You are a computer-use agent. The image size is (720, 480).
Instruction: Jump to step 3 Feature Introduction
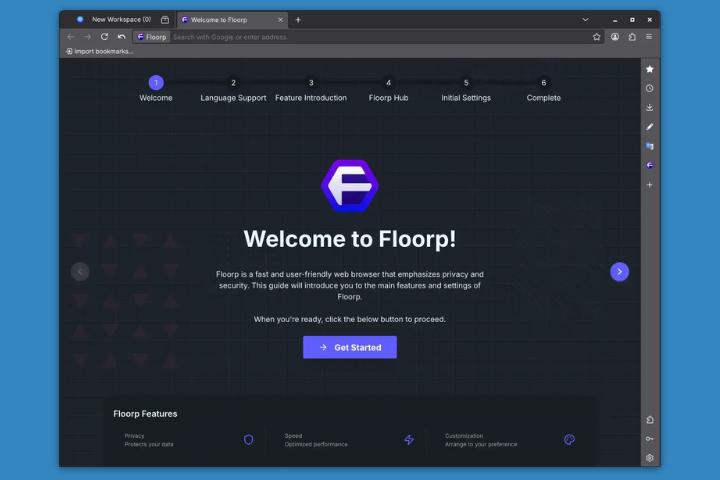pos(311,83)
